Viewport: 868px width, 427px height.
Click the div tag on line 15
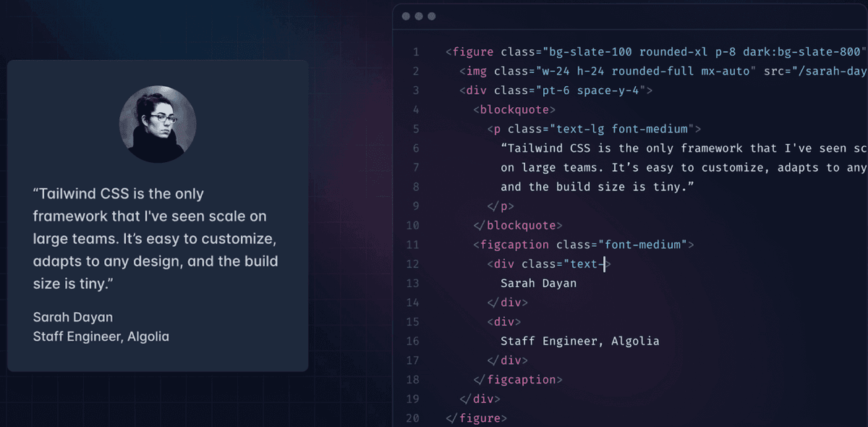(x=503, y=321)
